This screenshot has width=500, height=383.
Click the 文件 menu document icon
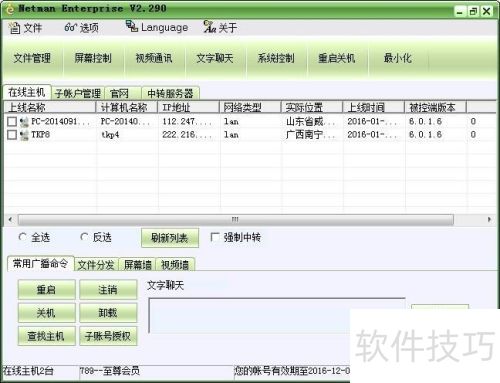click(14, 28)
